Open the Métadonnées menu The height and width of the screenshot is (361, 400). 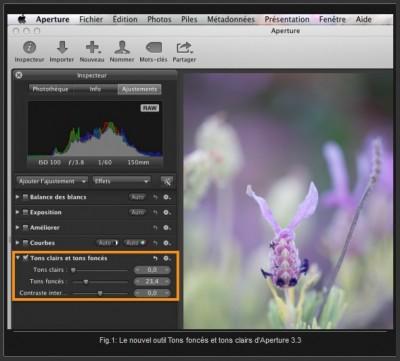click(x=231, y=19)
